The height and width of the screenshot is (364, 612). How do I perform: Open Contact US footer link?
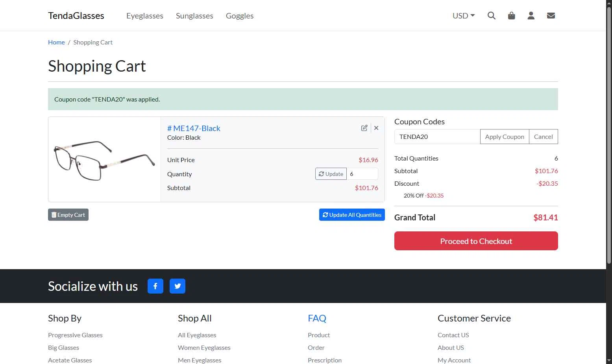[x=453, y=335]
